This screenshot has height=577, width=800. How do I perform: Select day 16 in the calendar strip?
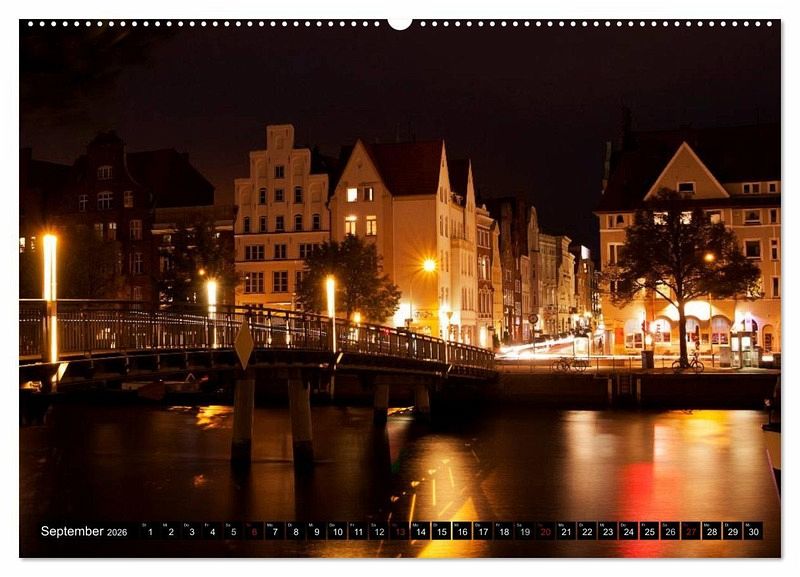(x=462, y=531)
